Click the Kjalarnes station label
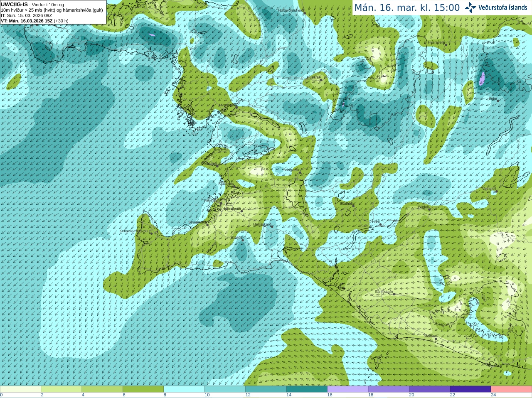The height and width of the screenshot is (398, 532). [226, 183]
